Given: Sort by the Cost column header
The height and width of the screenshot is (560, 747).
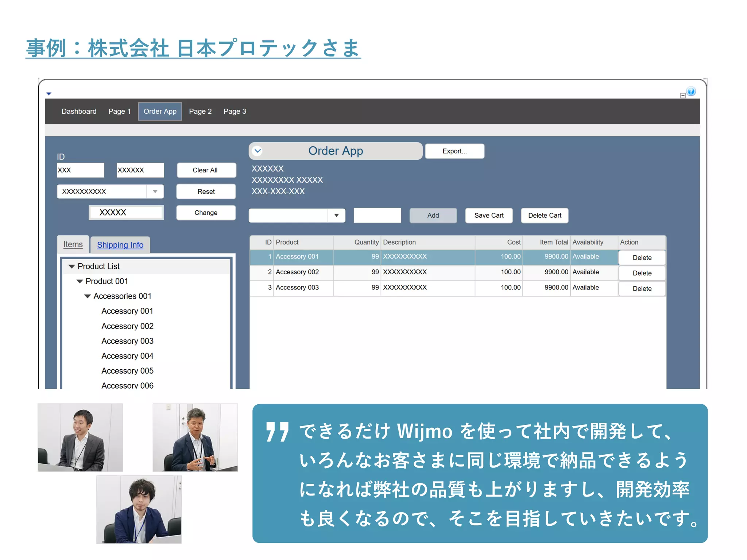Looking at the screenshot, I should [x=499, y=242].
